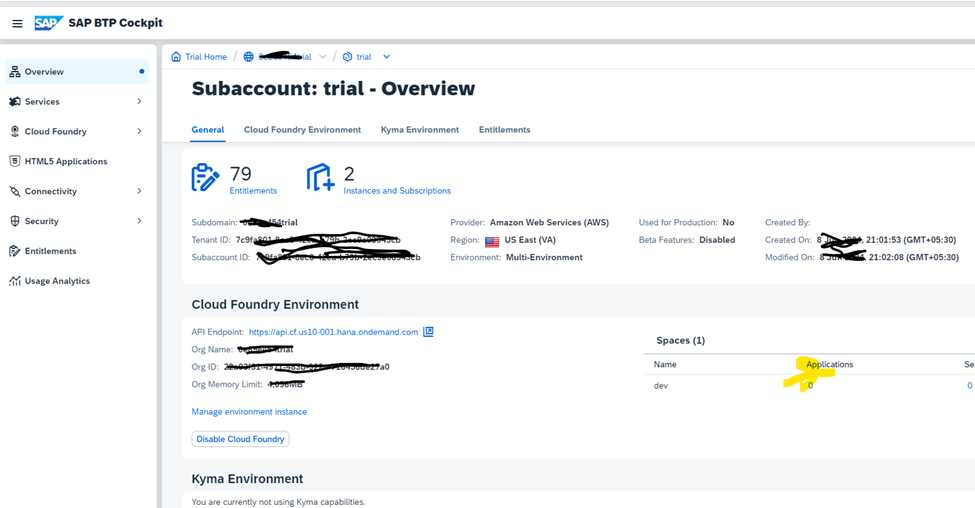Select the Usage Analytics chart icon
Viewport: 975px width, 508px height.
pos(15,280)
